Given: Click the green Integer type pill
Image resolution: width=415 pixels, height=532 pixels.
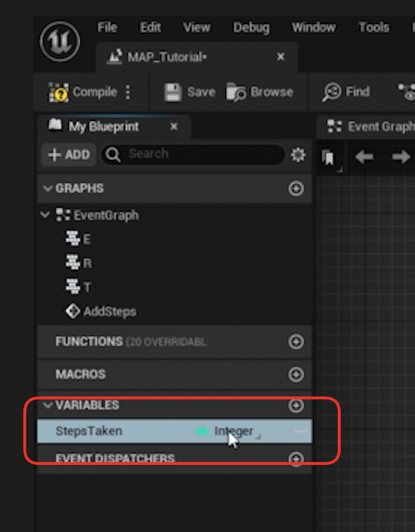Looking at the screenshot, I should pyautogui.click(x=202, y=431).
